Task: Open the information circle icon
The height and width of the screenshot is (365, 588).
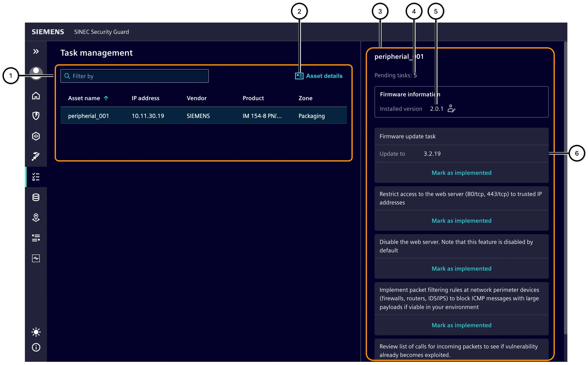Action: coord(36,347)
